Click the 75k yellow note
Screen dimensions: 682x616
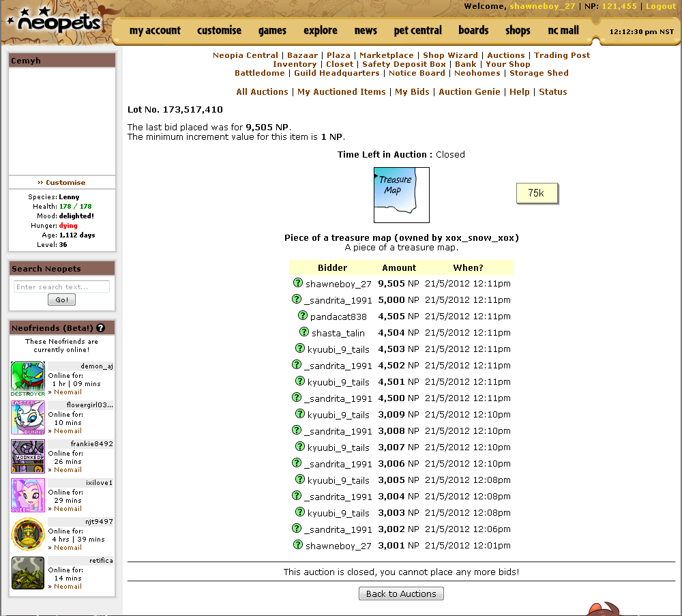point(537,193)
